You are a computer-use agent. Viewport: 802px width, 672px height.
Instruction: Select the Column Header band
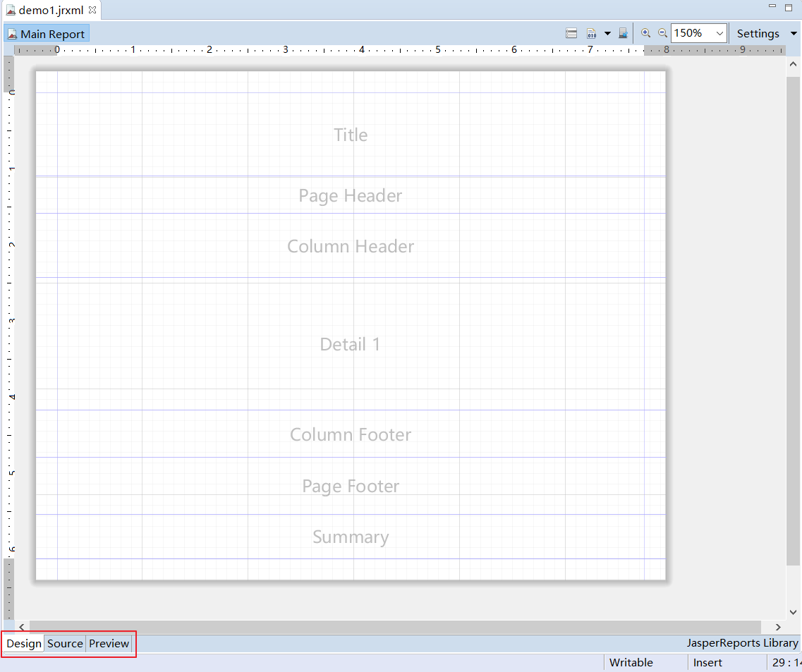[x=351, y=246]
